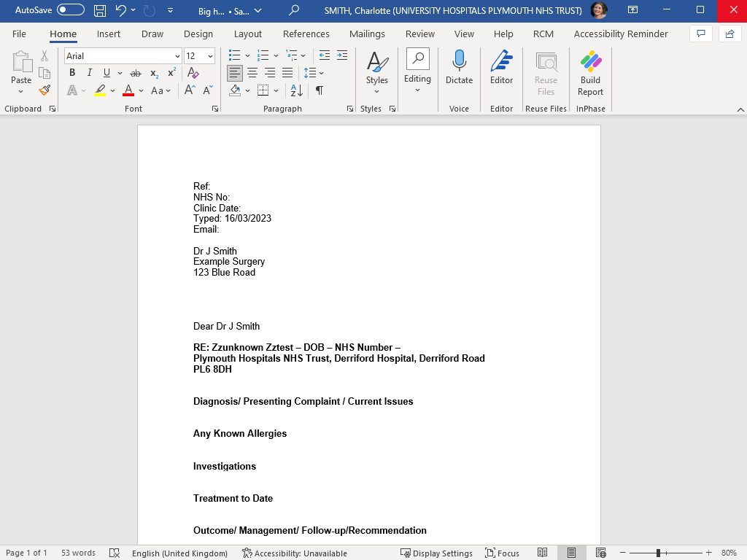Increase font size with Grow Font

190,90
